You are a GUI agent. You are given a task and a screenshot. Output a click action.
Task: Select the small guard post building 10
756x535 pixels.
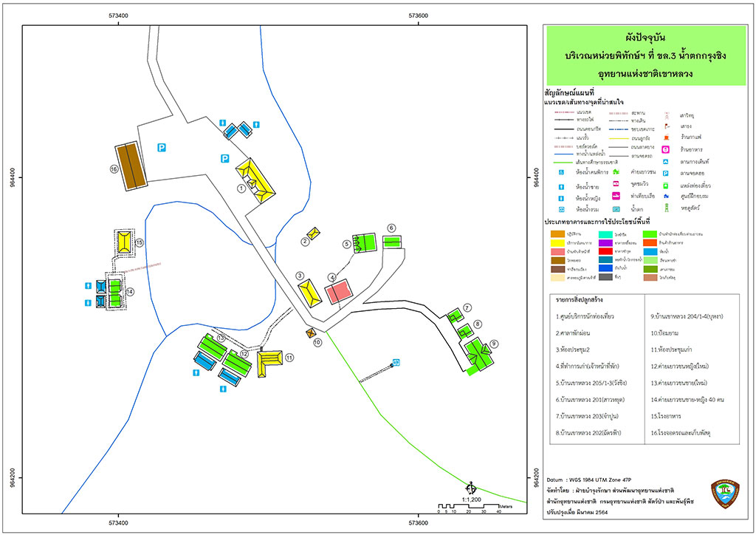tap(311, 333)
